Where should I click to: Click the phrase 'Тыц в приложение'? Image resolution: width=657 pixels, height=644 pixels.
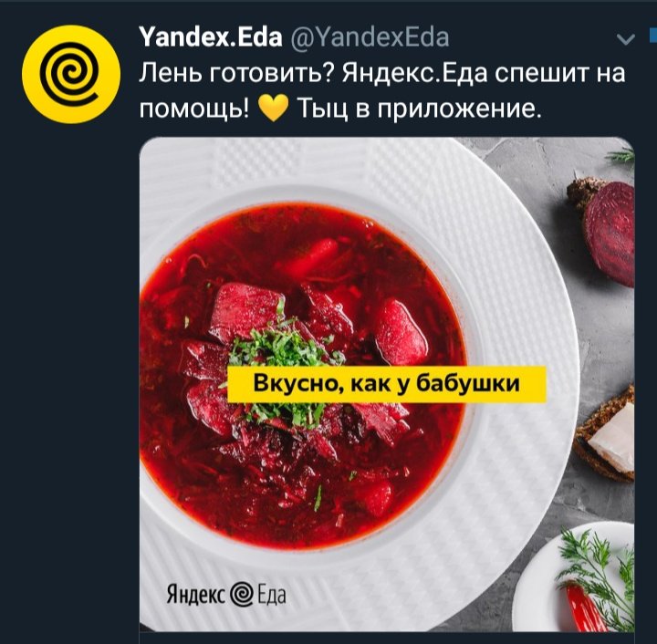(x=415, y=109)
